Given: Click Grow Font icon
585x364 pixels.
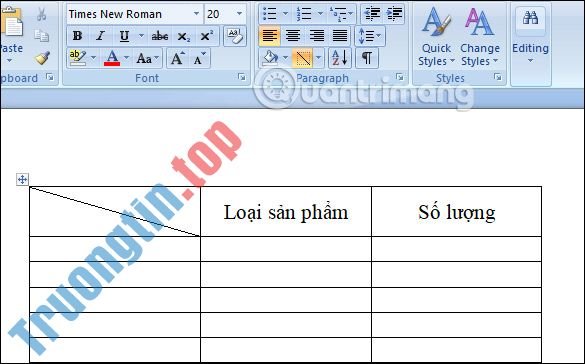Looking at the screenshot, I should pos(177,58).
